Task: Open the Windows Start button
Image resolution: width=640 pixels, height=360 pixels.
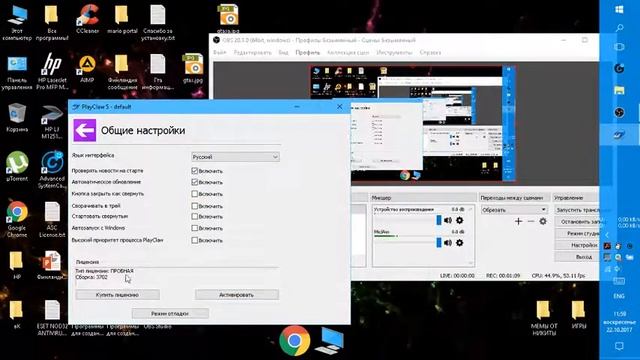Action: coord(619,9)
